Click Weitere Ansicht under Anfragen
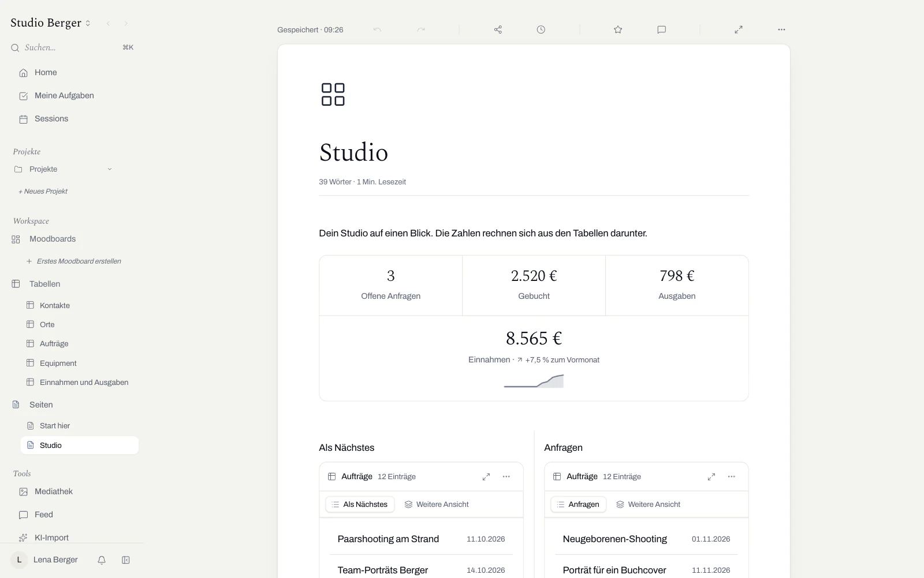 648,505
